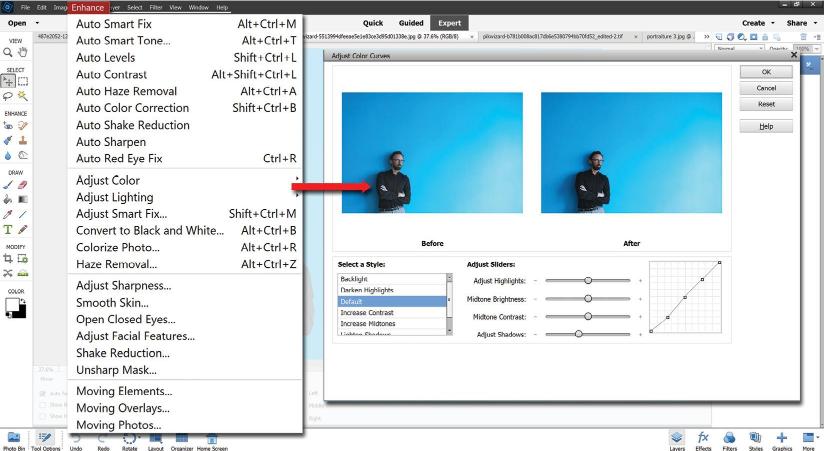Open the Organizer
This screenshot has width=824, height=451.
point(182,440)
